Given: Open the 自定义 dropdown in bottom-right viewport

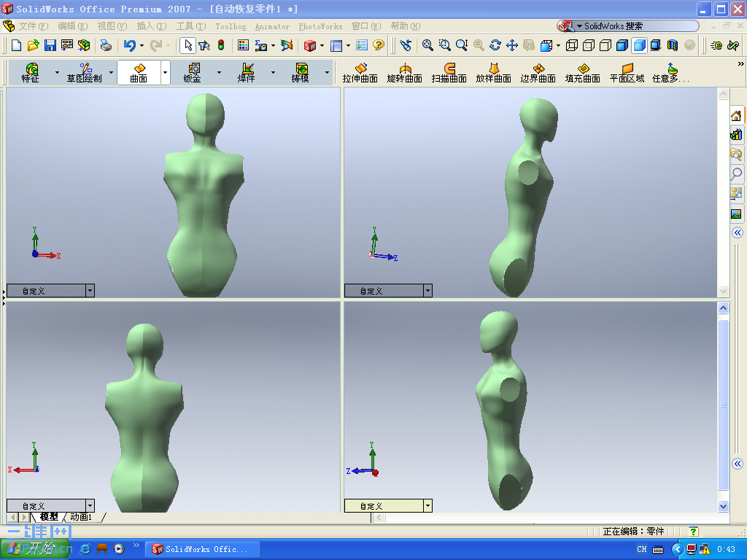Looking at the screenshot, I should tap(427, 505).
